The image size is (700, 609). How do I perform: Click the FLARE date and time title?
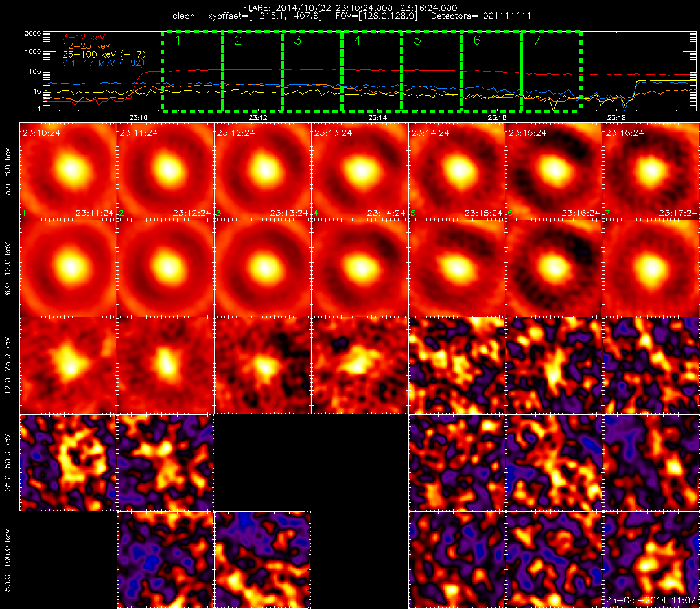(350, 8)
